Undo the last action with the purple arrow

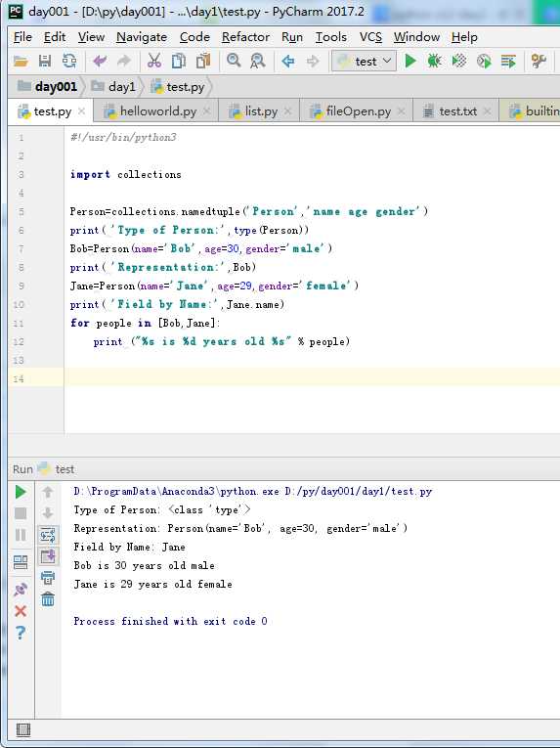pos(100,61)
